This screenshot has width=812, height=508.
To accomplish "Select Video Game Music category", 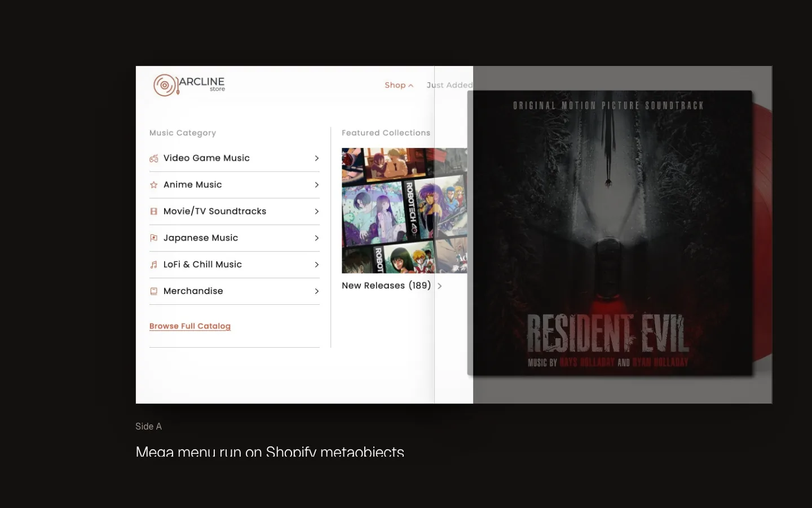I will click(x=235, y=159).
